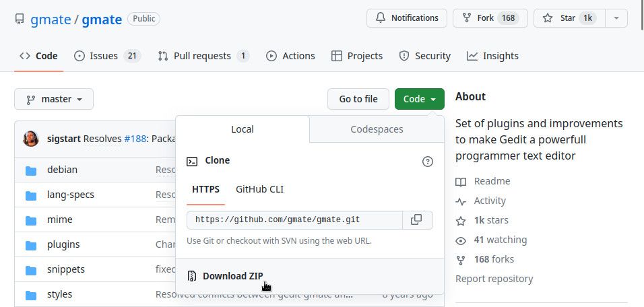Open the Projects tab

(x=357, y=56)
